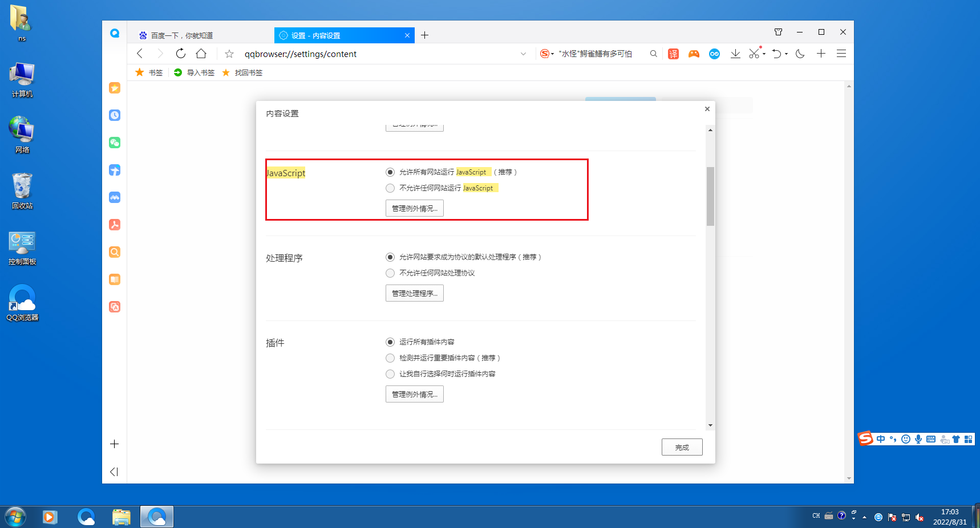Click the magnifier search icon in toolbar
980x528 pixels.
[x=654, y=54]
